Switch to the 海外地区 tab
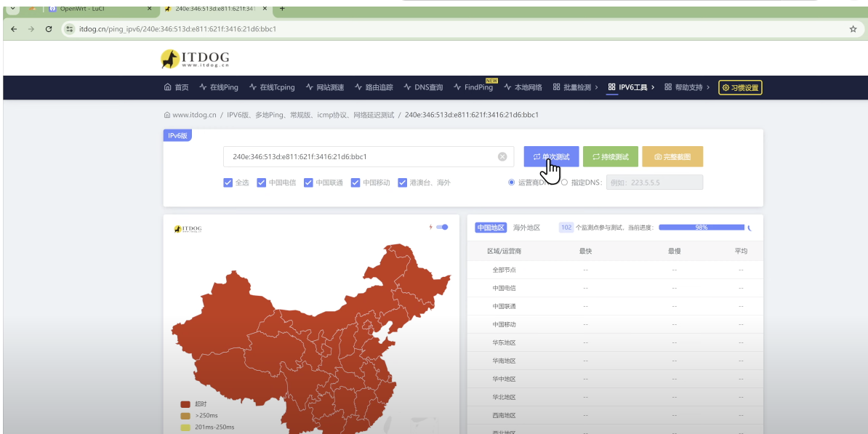The image size is (868, 434). [x=526, y=228]
